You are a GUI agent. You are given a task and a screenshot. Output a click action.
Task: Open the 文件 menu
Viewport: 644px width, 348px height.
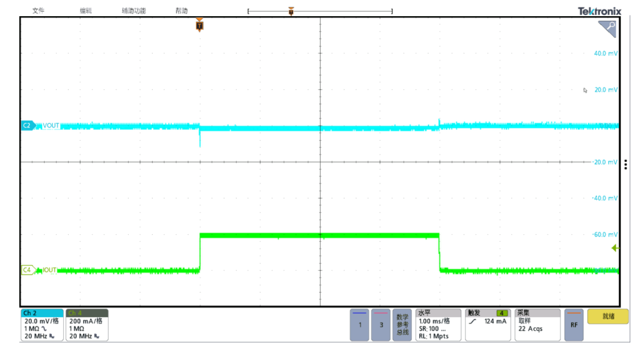[x=39, y=11]
